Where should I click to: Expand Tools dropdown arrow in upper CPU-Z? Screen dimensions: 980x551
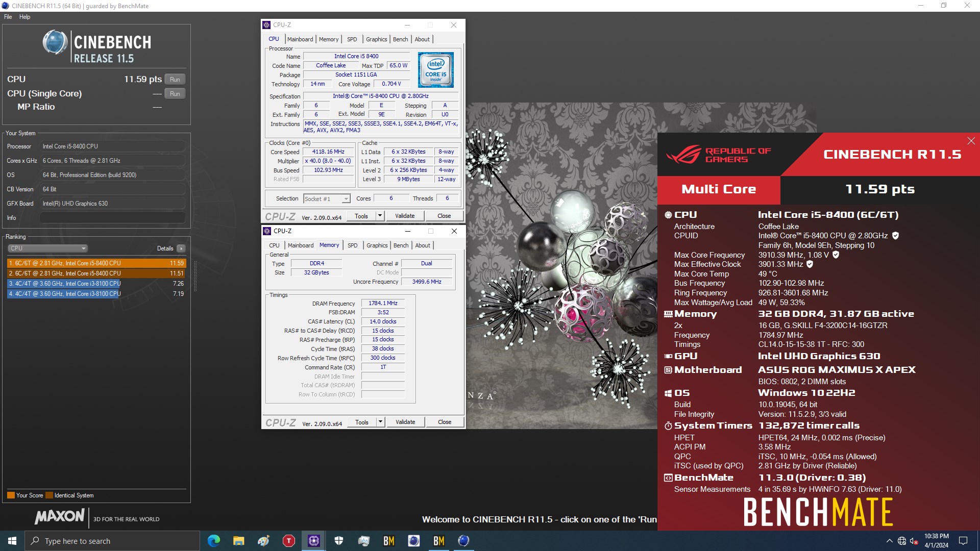pyautogui.click(x=380, y=216)
